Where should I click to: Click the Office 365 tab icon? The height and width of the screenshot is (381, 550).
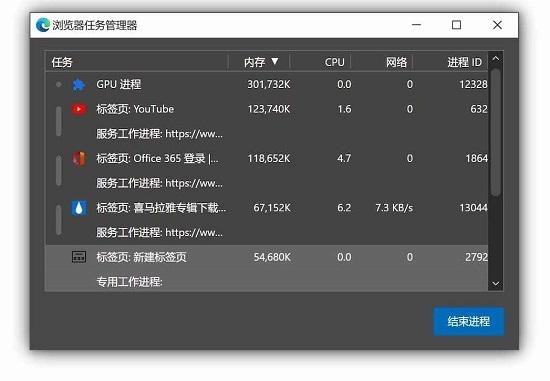79,159
